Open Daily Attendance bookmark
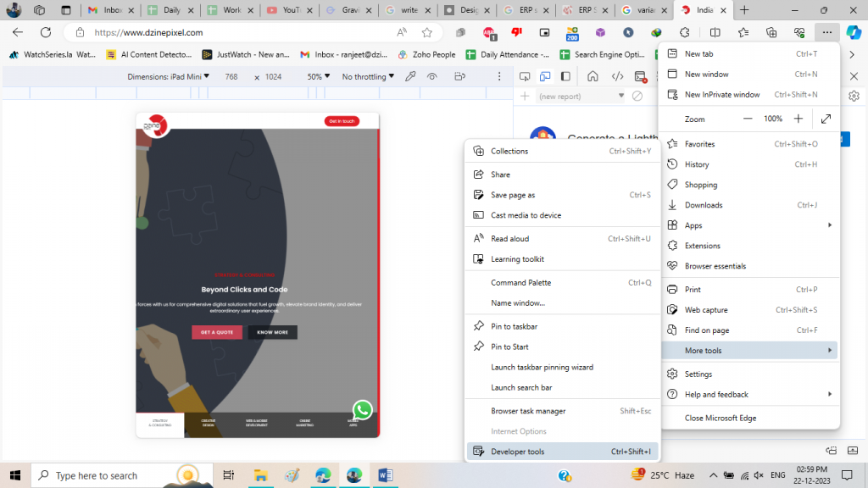The image size is (868, 488). pyautogui.click(x=507, y=54)
